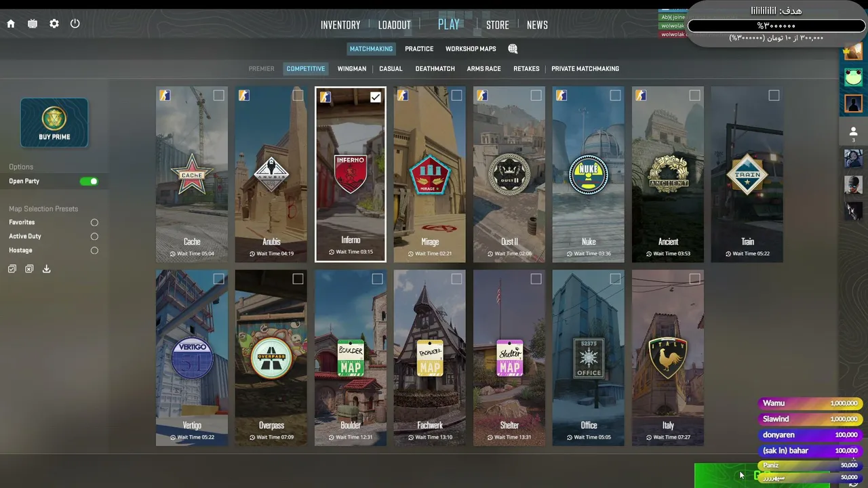Go to the Play menu
The width and height of the screenshot is (868, 488).
pos(449,24)
